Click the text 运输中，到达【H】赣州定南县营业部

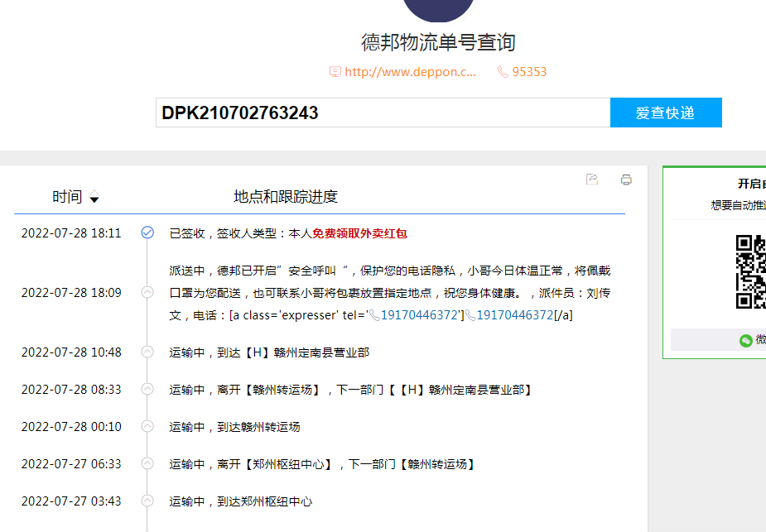pos(270,352)
